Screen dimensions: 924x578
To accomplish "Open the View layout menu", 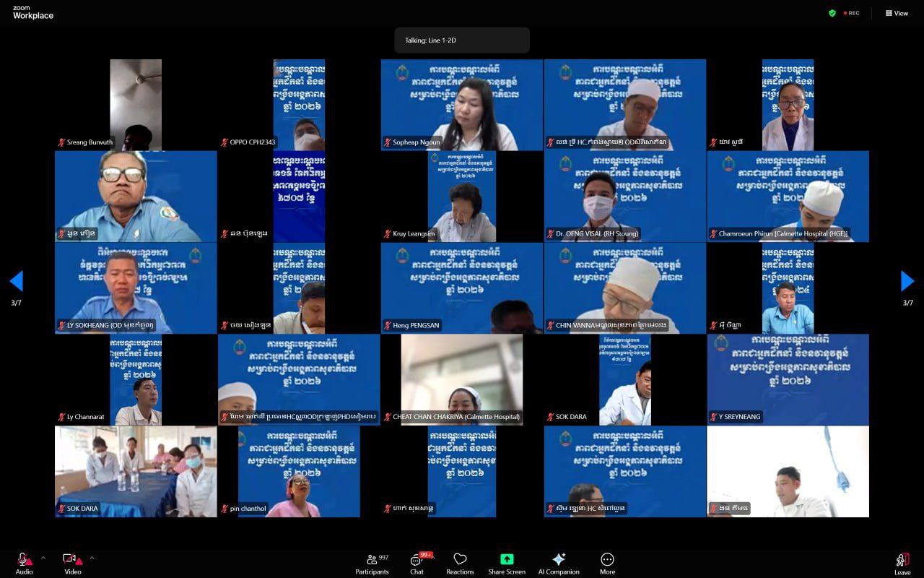I will [897, 13].
